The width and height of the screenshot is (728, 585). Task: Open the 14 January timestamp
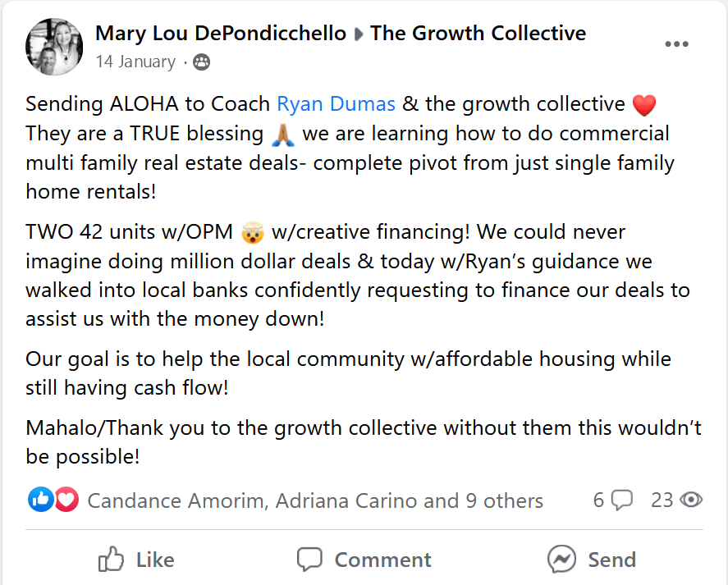(135, 62)
